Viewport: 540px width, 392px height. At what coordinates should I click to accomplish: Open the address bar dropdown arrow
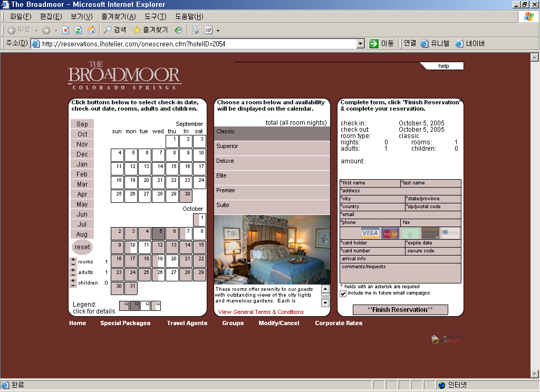click(x=361, y=44)
